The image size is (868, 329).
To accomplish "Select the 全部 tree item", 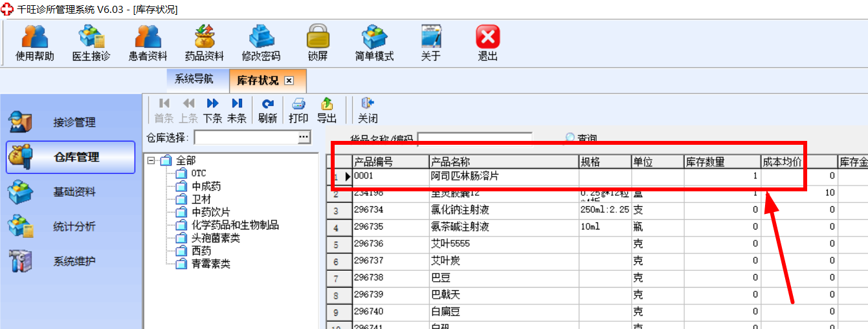I will [186, 160].
